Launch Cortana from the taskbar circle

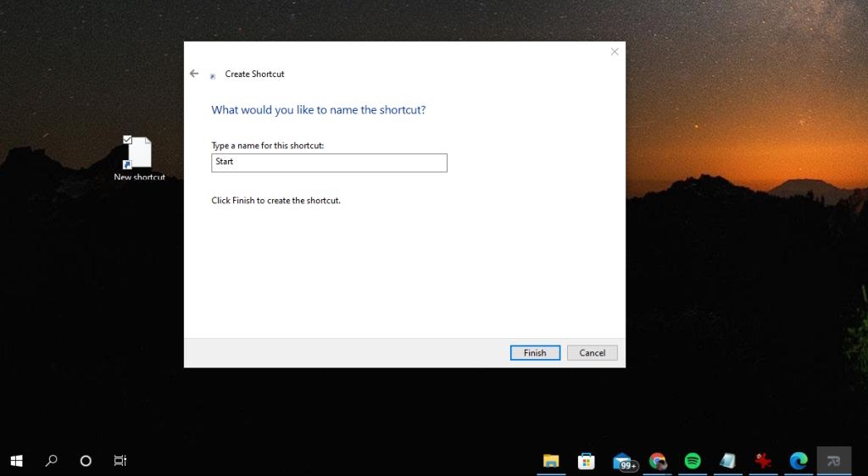point(86,461)
